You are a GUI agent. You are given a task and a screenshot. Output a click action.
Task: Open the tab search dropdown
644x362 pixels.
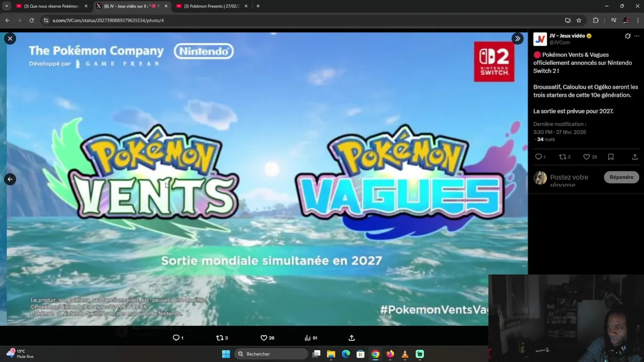pos(7,6)
